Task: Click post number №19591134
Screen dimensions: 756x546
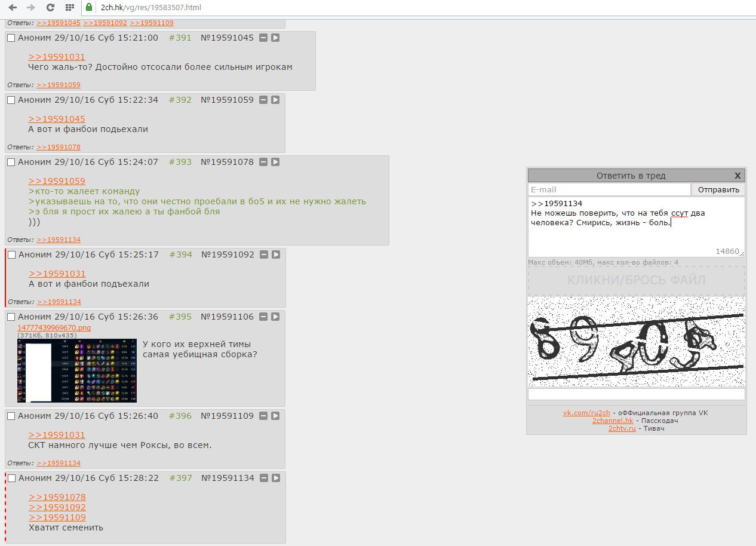Action: tap(228, 478)
